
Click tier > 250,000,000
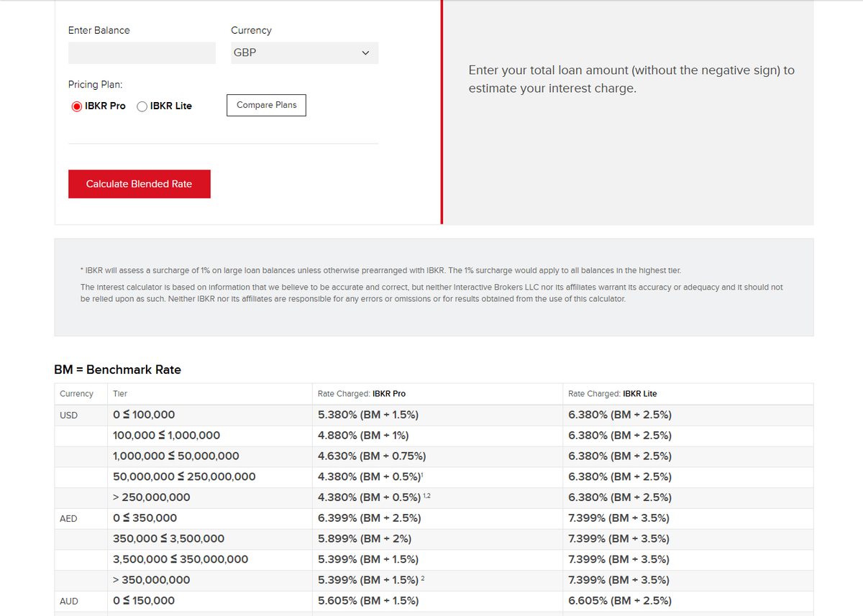click(152, 497)
